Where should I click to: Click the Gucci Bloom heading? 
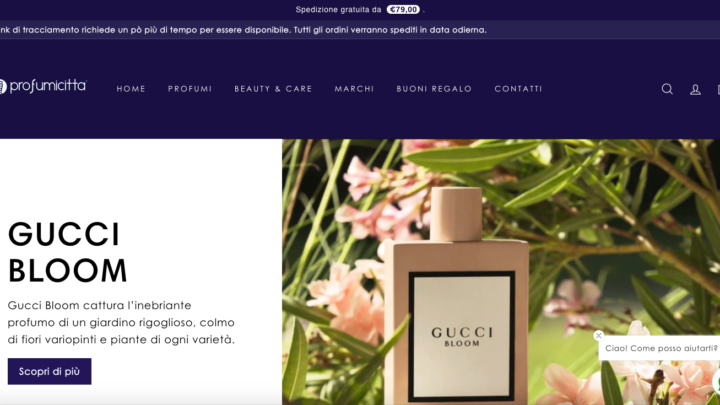click(68, 253)
